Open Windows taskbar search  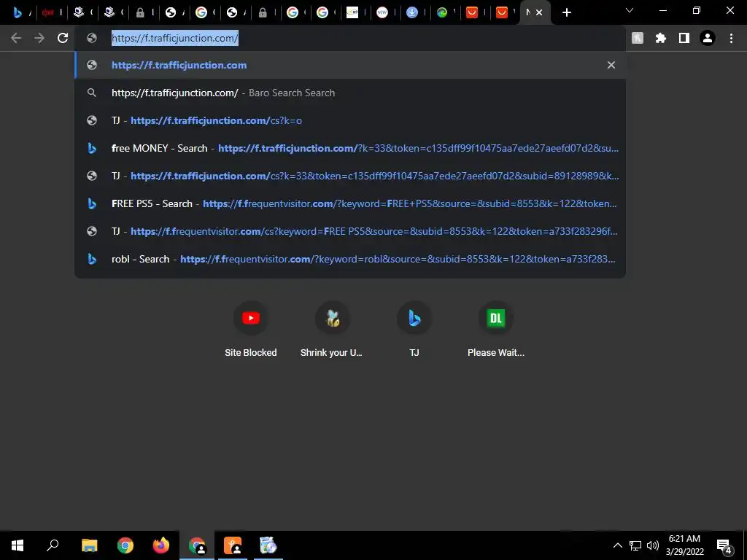[x=53, y=545]
